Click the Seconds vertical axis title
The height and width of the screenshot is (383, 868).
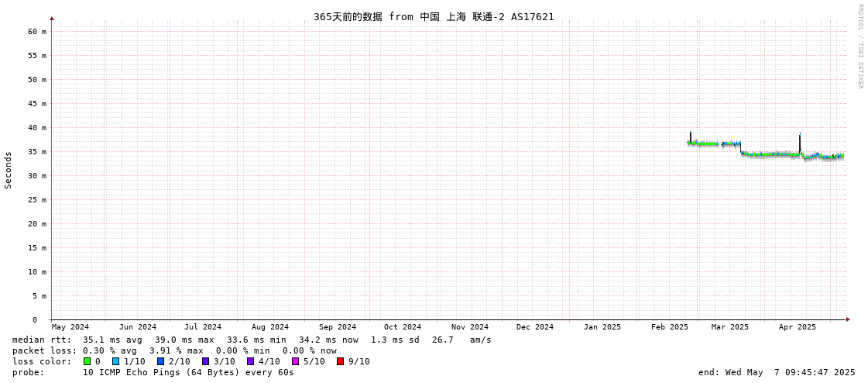pyautogui.click(x=9, y=170)
